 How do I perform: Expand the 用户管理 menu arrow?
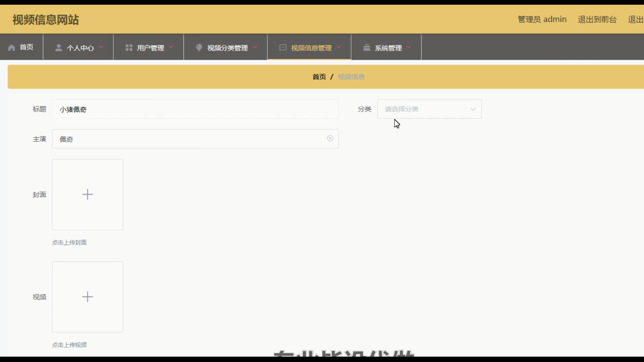click(x=171, y=47)
